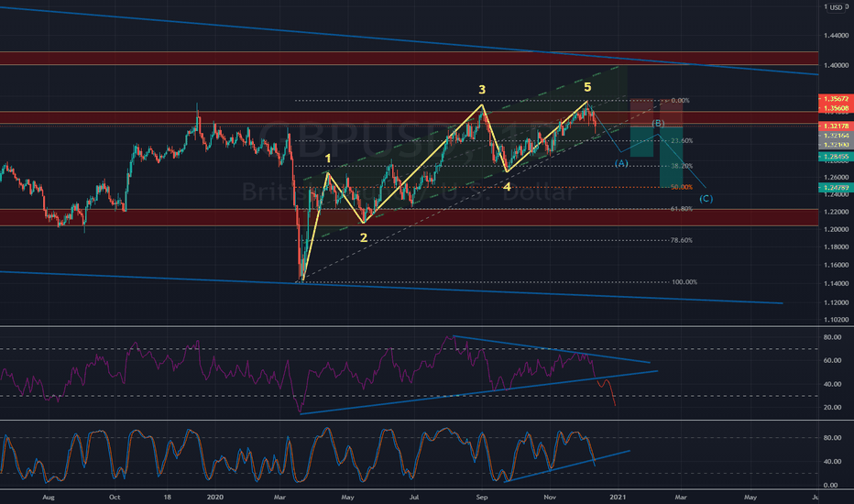Select the yellow Elliott wave label 1
This screenshot has height=504, width=854.
[x=328, y=159]
